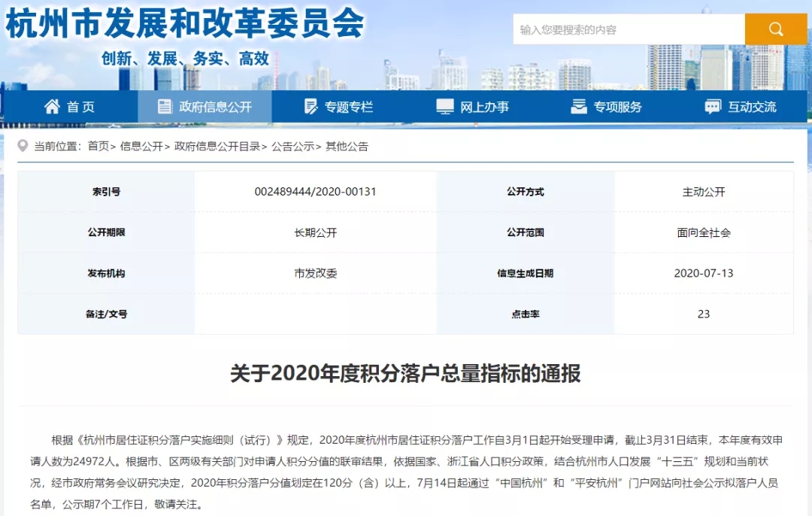The width and height of the screenshot is (812, 516).
Task: Open the 首页 navigation tab
Action: [x=69, y=107]
